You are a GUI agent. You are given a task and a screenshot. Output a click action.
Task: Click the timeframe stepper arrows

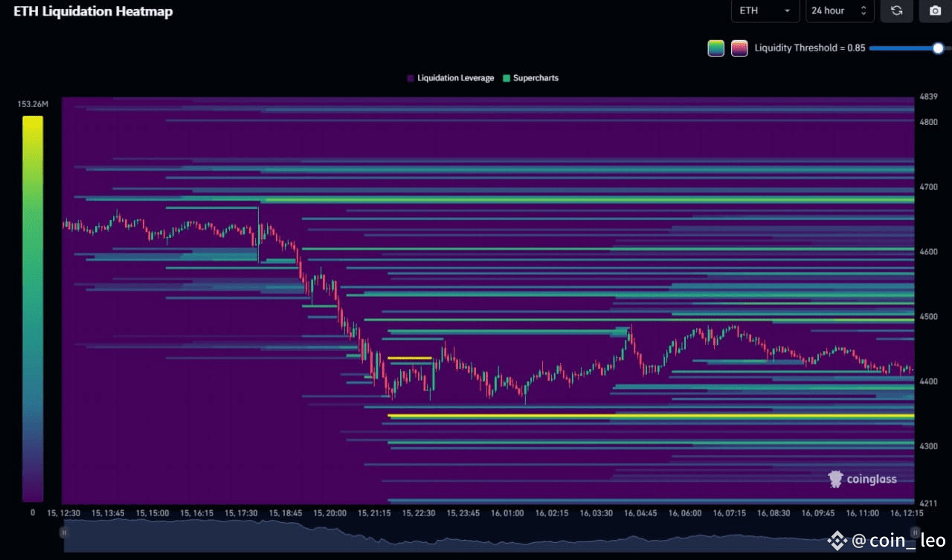(x=862, y=11)
